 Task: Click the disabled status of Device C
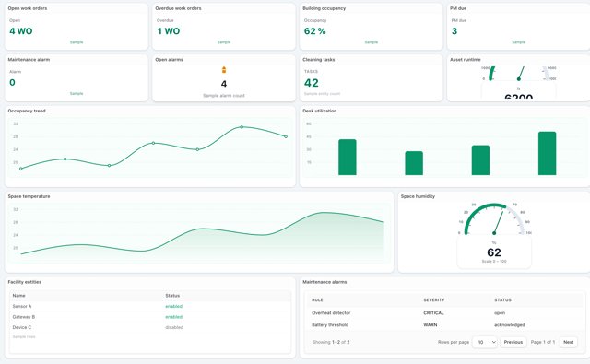tap(174, 327)
